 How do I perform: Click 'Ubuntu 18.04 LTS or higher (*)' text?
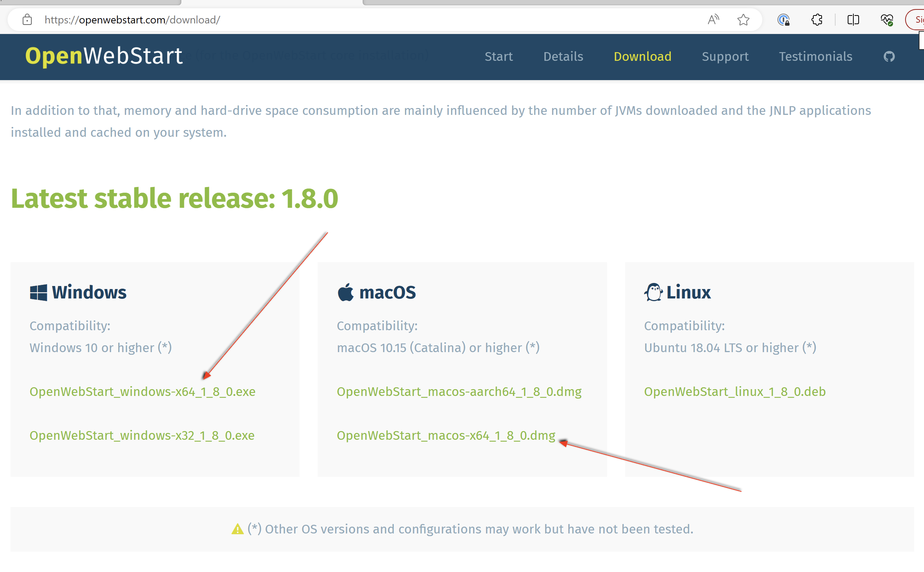click(730, 348)
